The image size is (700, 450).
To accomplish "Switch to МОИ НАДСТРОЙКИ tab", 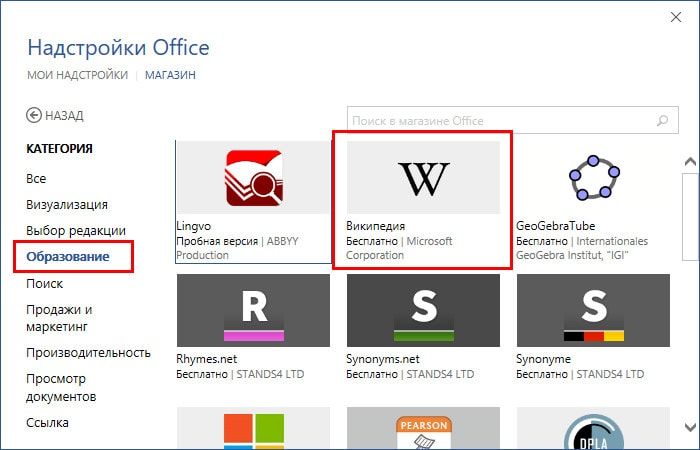I will [x=77, y=75].
